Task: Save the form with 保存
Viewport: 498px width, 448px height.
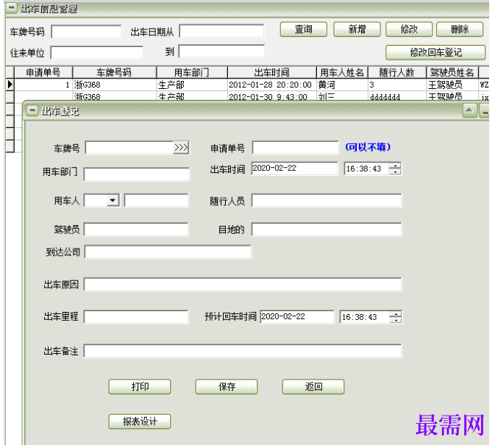Action: tap(227, 386)
